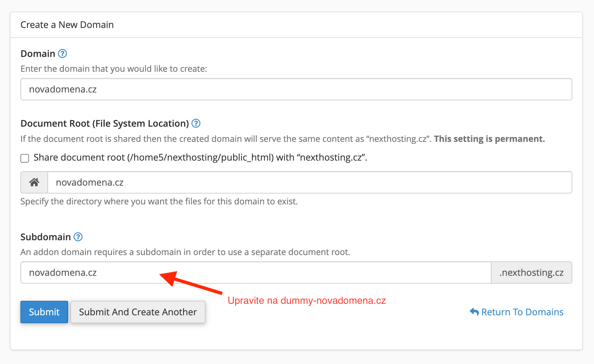Click the Subdomain field label

[46, 237]
